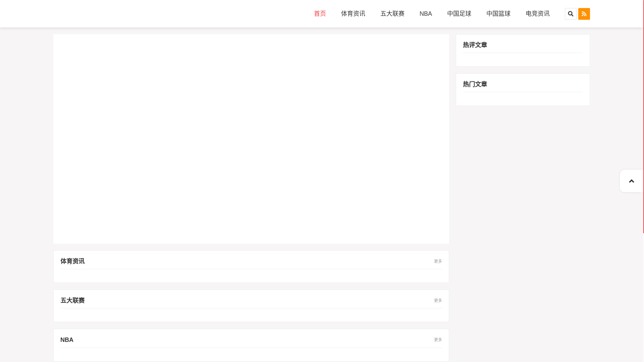Click the 热评文章 sidebar heading

click(x=475, y=45)
